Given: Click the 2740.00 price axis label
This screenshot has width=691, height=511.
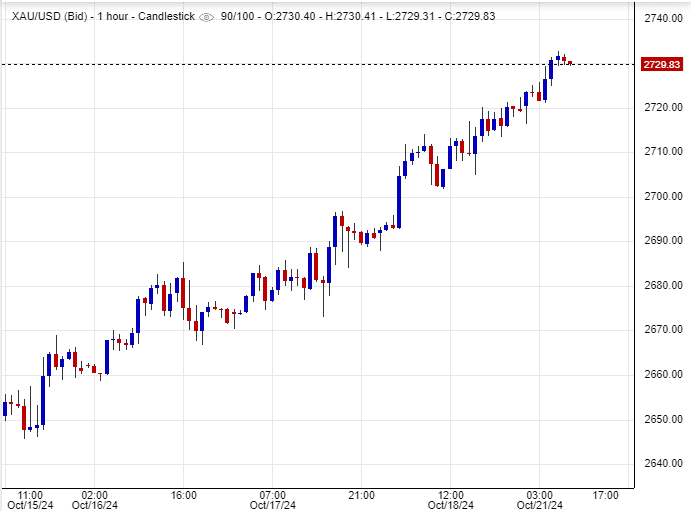Looking at the screenshot, I should pos(662,19).
